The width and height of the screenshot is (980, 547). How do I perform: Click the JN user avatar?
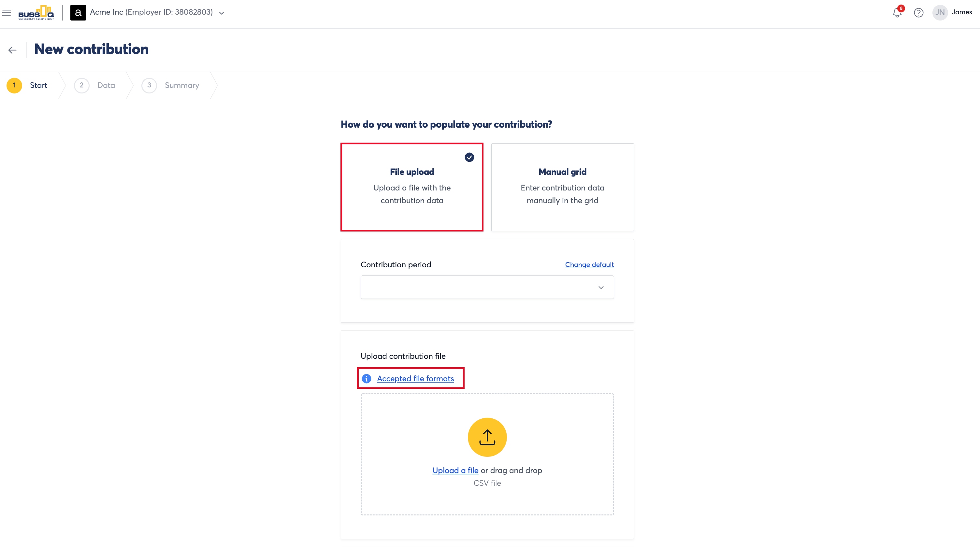point(940,13)
